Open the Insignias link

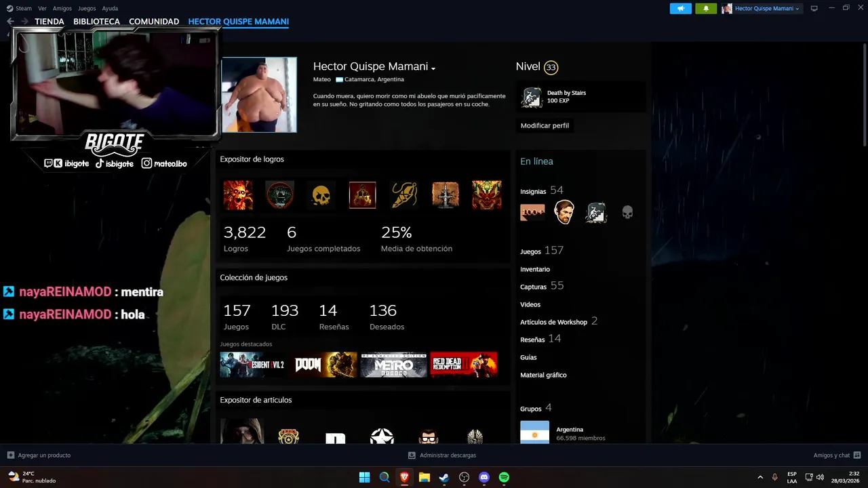(533, 191)
